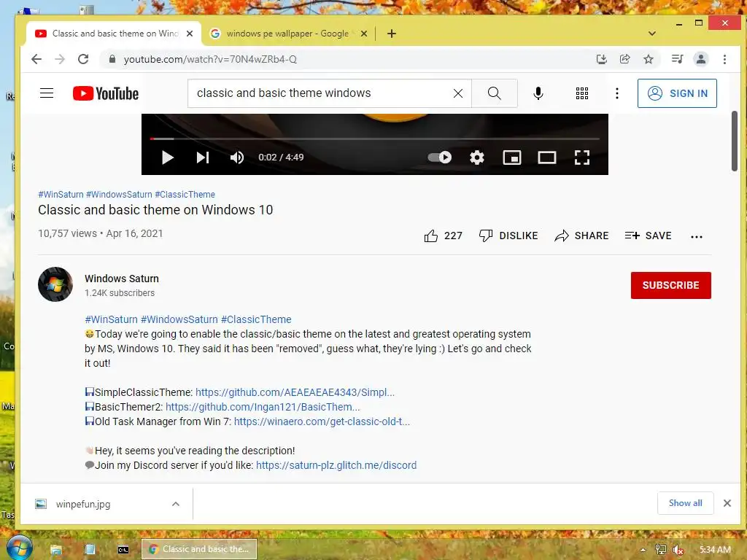This screenshot has width=747, height=560.
Task: Click the YouTube search magnifier button
Action: pos(495,93)
